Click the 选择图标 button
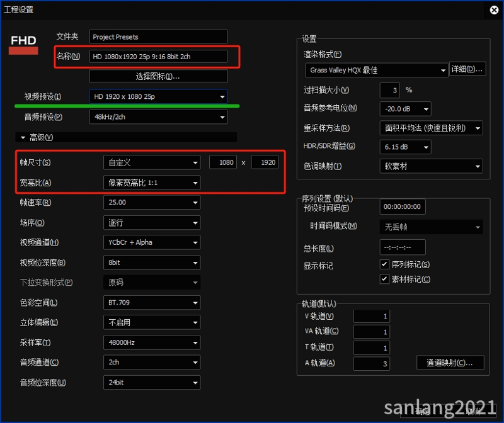The height and width of the screenshot is (423, 504). point(158,76)
